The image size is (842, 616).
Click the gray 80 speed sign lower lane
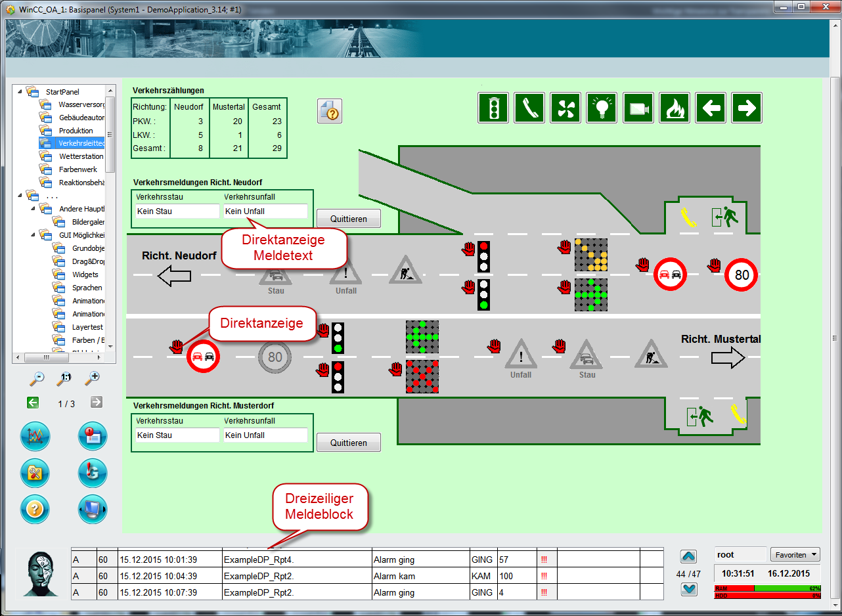pos(275,357)
